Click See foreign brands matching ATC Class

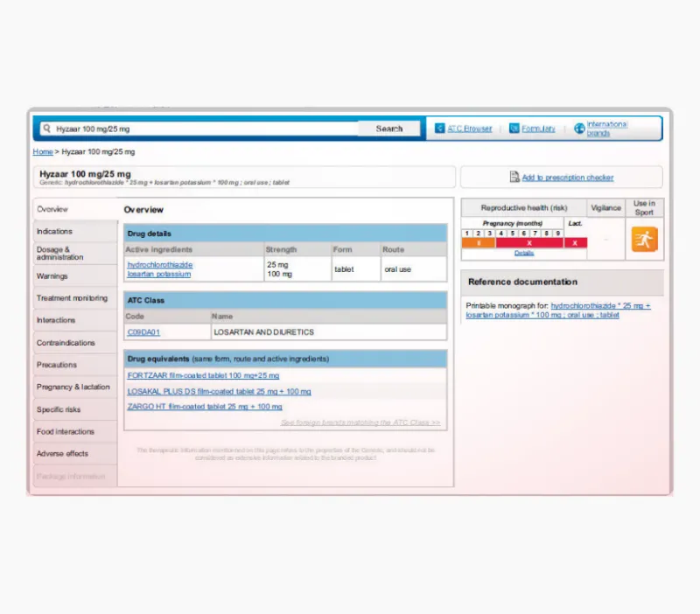coord(360,422)
